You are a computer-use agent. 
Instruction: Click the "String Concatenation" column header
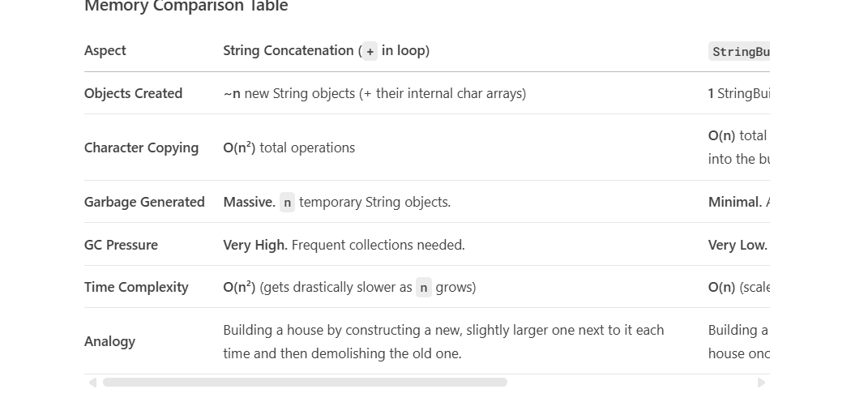(x=289, y=50)
